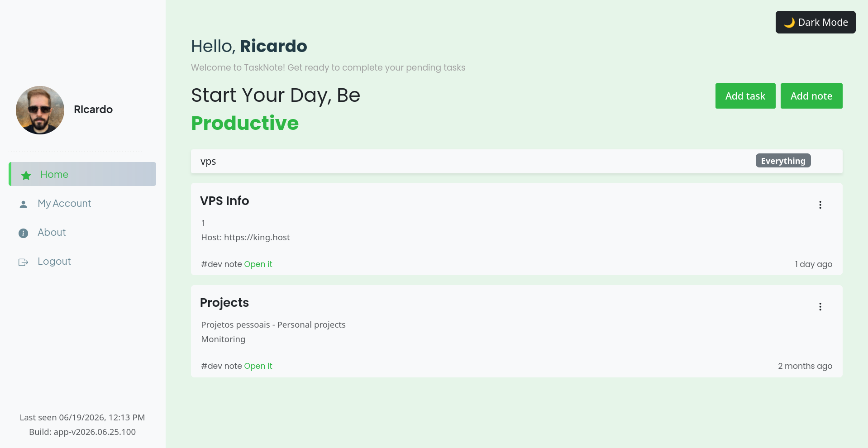Click the Add task button

(x=745, y=96)
